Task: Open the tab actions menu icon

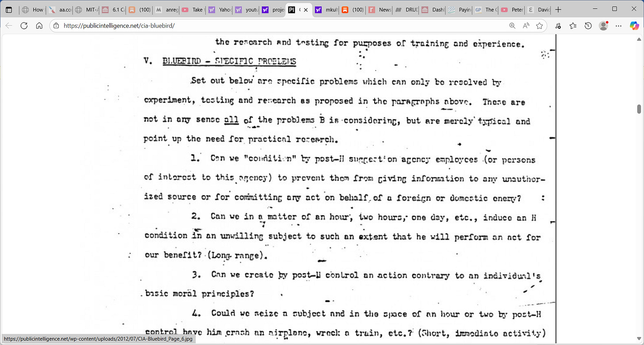Action: (9, 9)
